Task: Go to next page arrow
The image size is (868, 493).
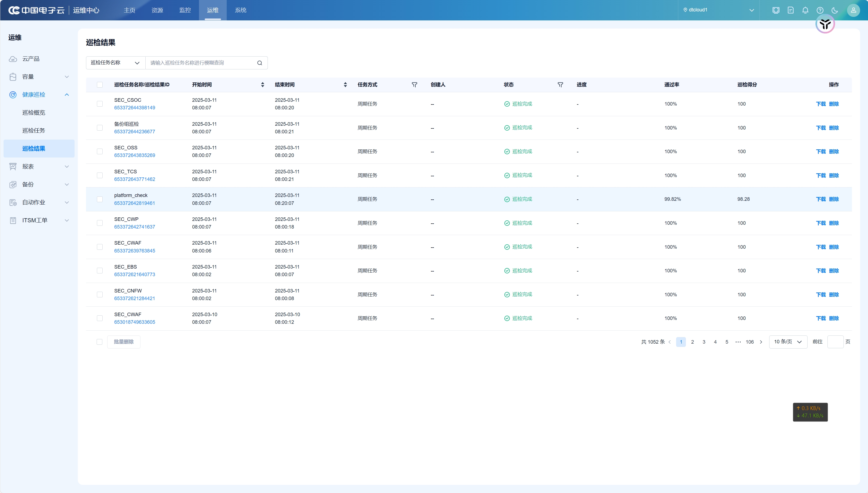Action: click(x=761, y=342)
